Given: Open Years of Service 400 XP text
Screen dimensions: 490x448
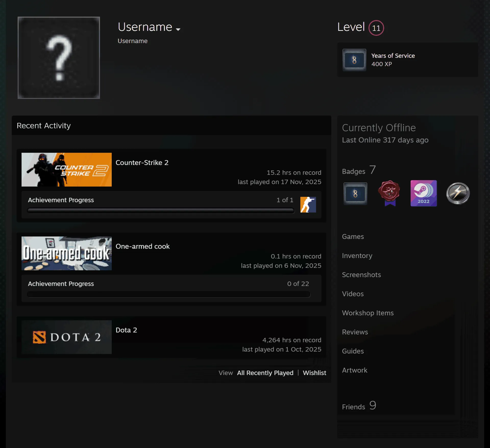Looking at the screenshot, I should 393,60.
